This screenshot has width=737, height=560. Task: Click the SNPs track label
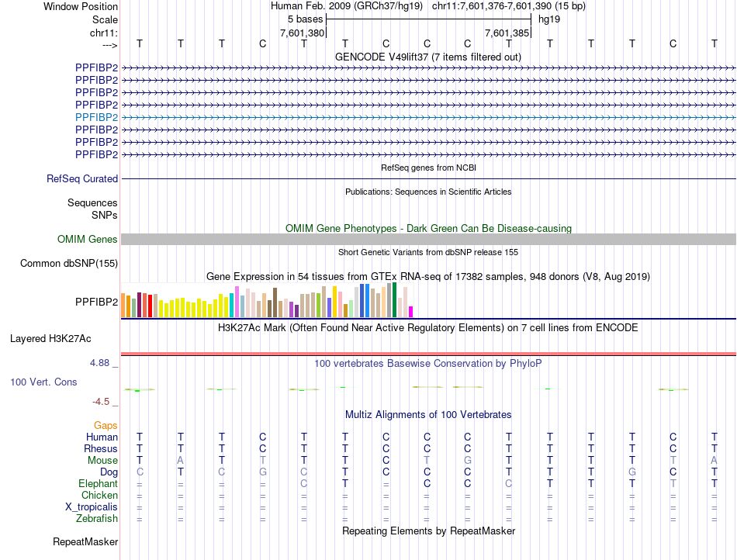tap(105, 215)
